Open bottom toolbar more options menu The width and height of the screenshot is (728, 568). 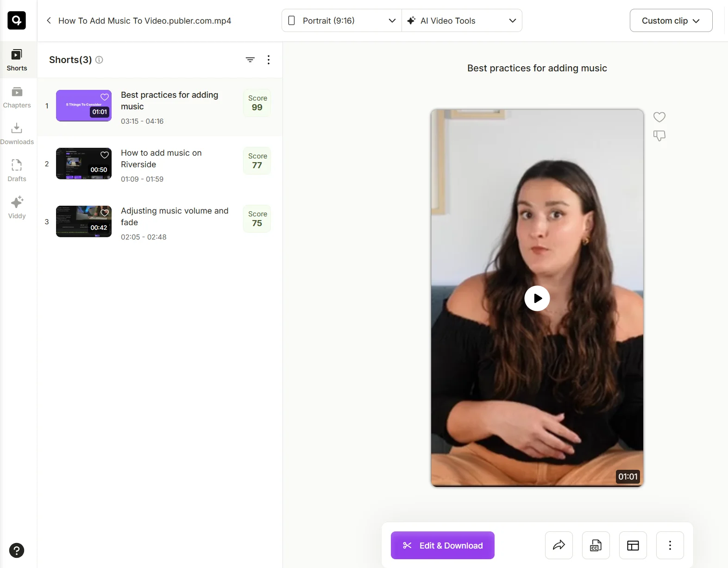[670, 545]
